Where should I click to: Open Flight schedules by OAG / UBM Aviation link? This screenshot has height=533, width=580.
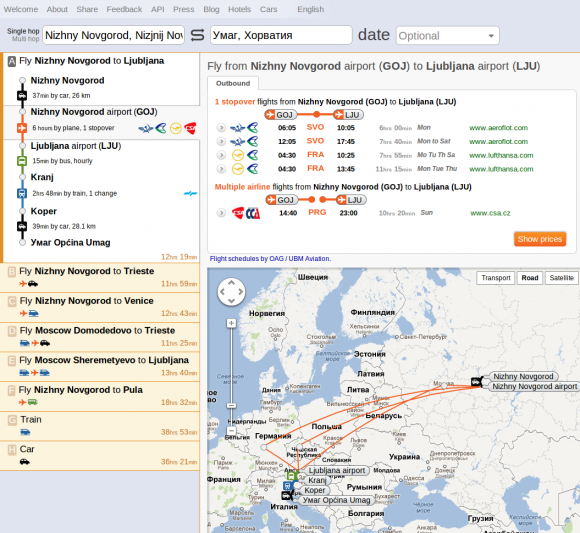click(x=270, y=259)
